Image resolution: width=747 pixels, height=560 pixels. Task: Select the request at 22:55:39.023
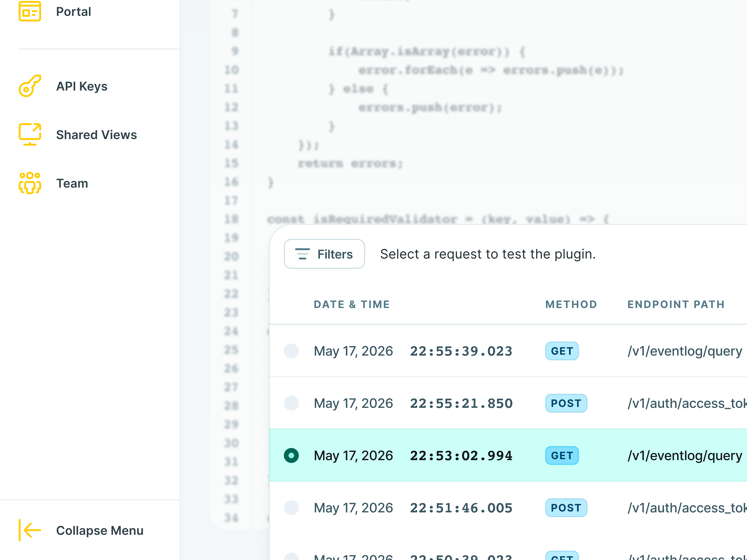291,351
